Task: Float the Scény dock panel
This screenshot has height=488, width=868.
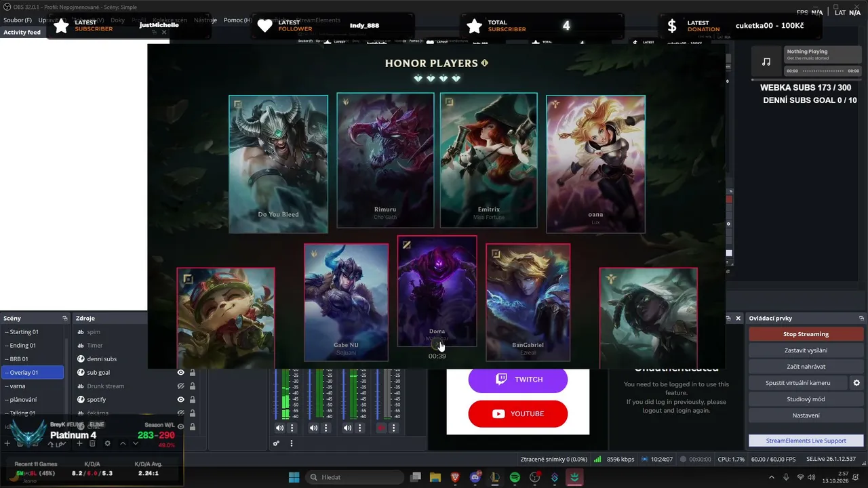Action: tap(65, 318)
